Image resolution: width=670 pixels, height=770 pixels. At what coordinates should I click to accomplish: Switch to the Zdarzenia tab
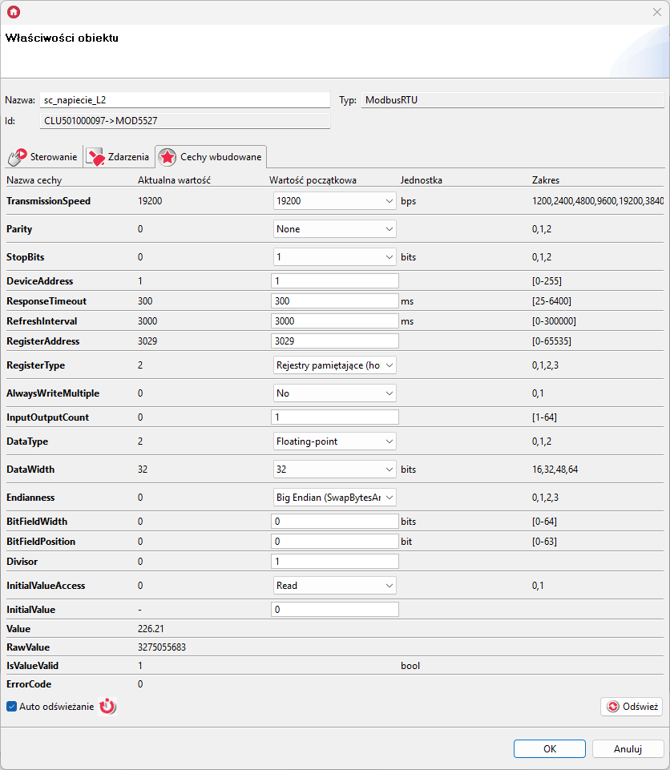point(118,157)
